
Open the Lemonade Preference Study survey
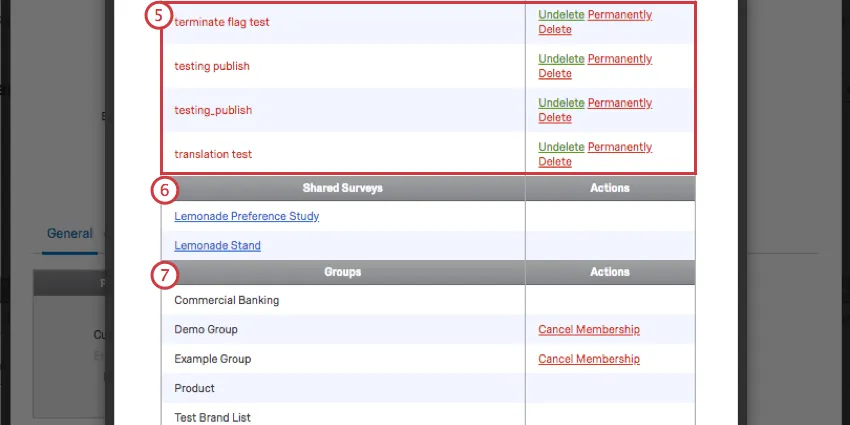[x=246, y=216]
